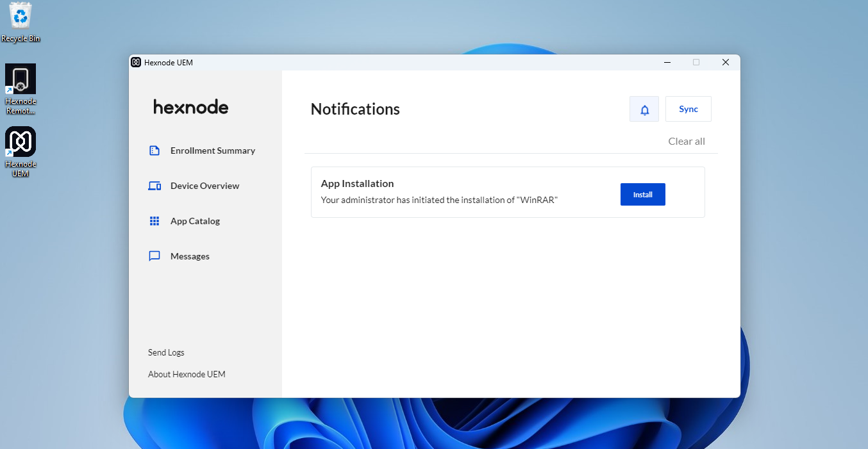Click the Device Overview monitor icon
Image resolution: width=868 pixels, height=449 pixels.
(154, 186)
